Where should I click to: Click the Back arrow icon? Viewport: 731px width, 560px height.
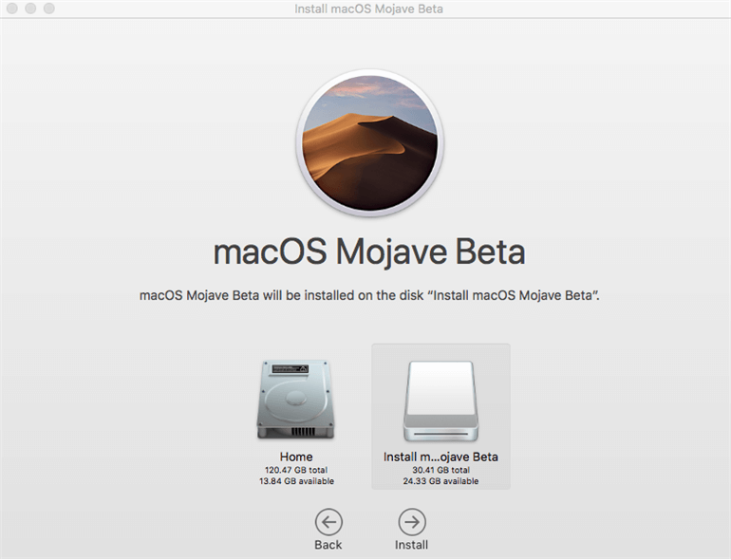point(328,522)
